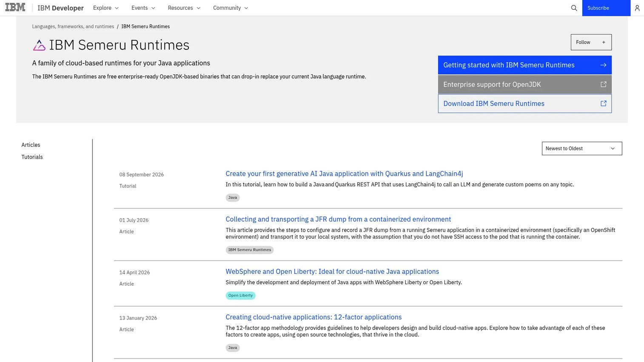Open the search magnifier icon

pyautogui.click(x=574, y=8)
